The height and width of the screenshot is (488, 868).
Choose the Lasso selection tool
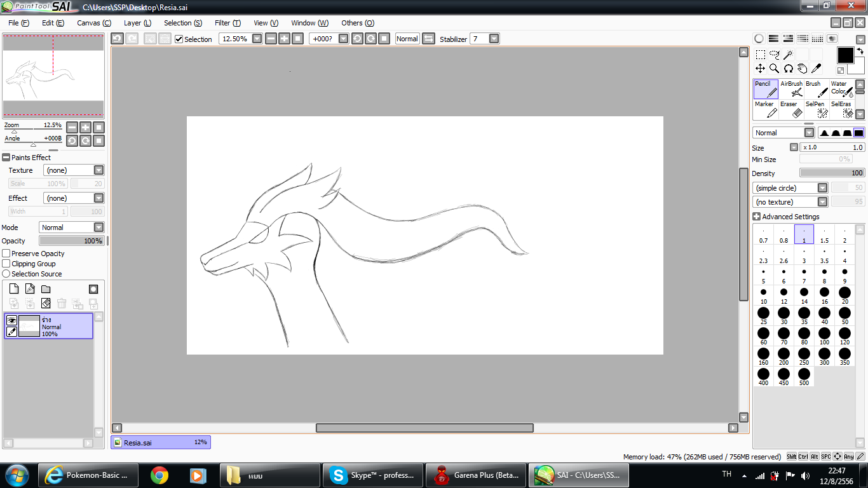[x=774, y=55]
